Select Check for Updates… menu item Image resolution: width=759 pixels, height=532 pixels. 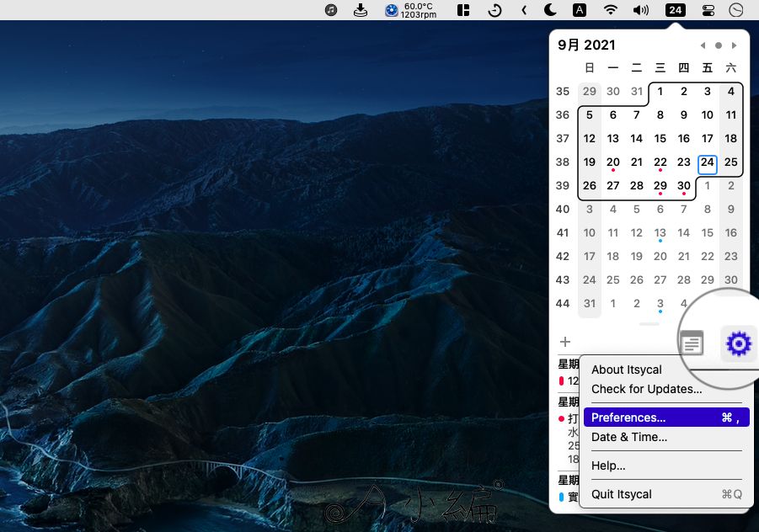[646, 389]
